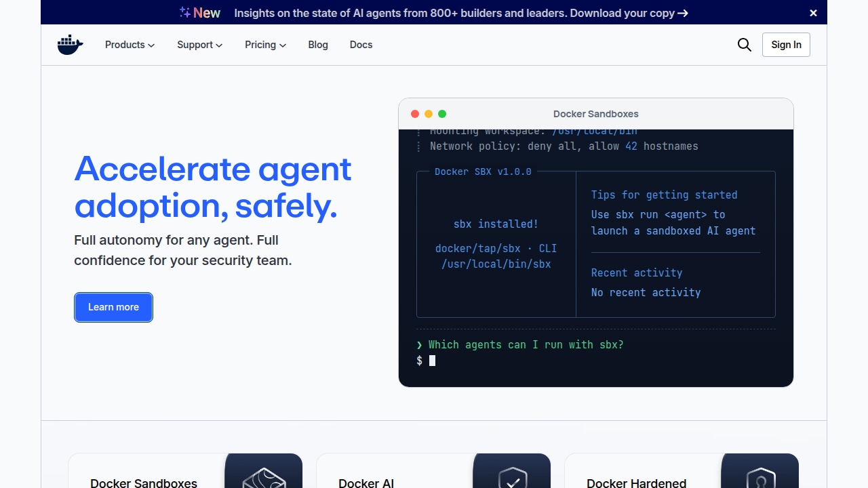Open the AI agents report banner link
The height and width of the screenshot is (488, 868).
tap(461, 13)
